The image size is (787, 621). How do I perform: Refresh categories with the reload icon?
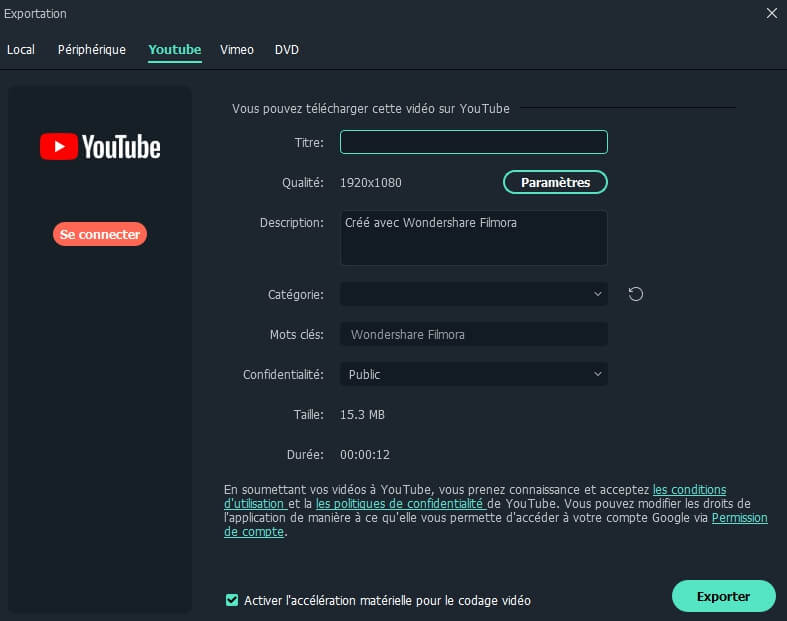click(635, 294)
